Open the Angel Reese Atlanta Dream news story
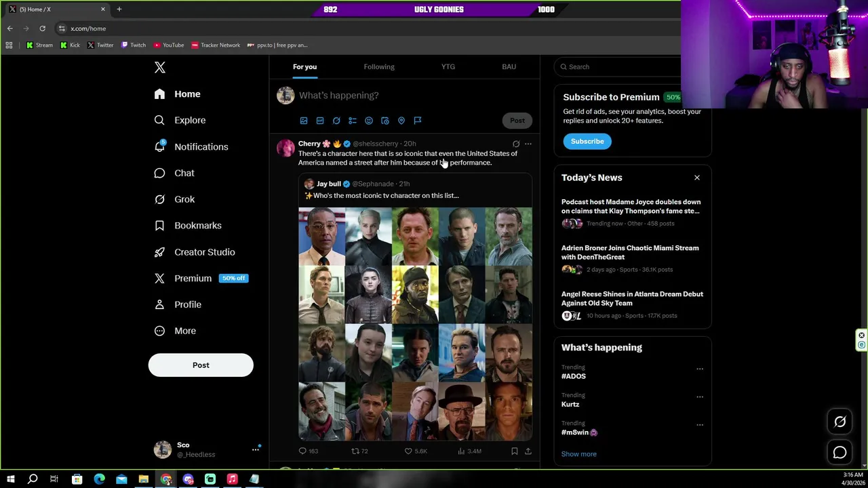 632,304
